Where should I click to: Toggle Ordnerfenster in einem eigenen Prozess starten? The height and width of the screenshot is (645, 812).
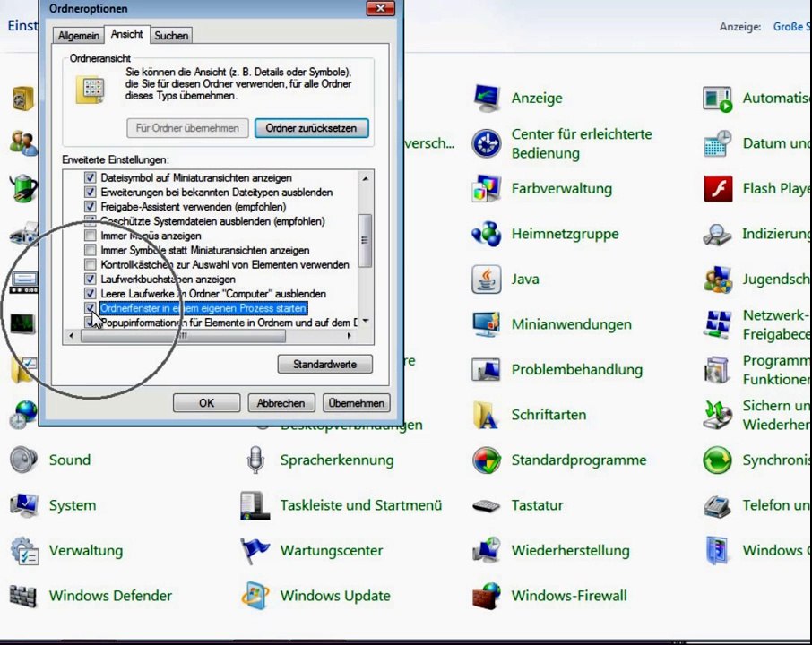[x=91, y=308]
